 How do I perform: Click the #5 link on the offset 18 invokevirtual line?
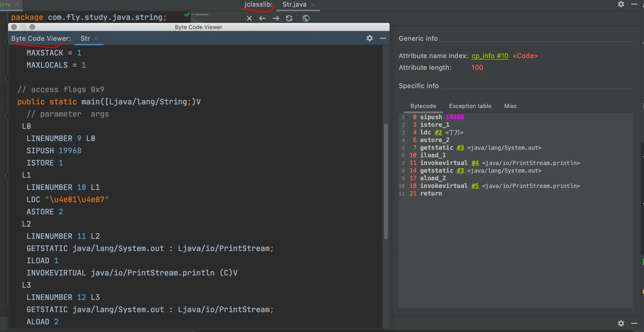pos(475,186)
